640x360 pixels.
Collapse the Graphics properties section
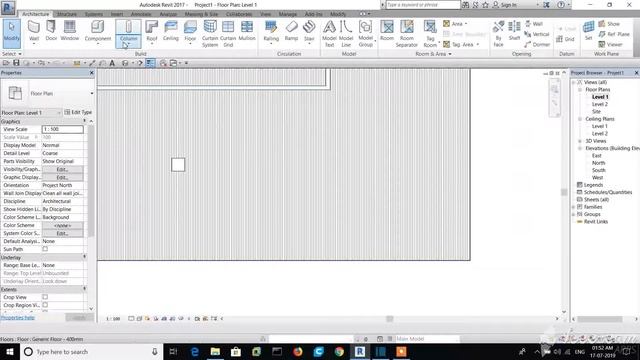tap(84, 121)
